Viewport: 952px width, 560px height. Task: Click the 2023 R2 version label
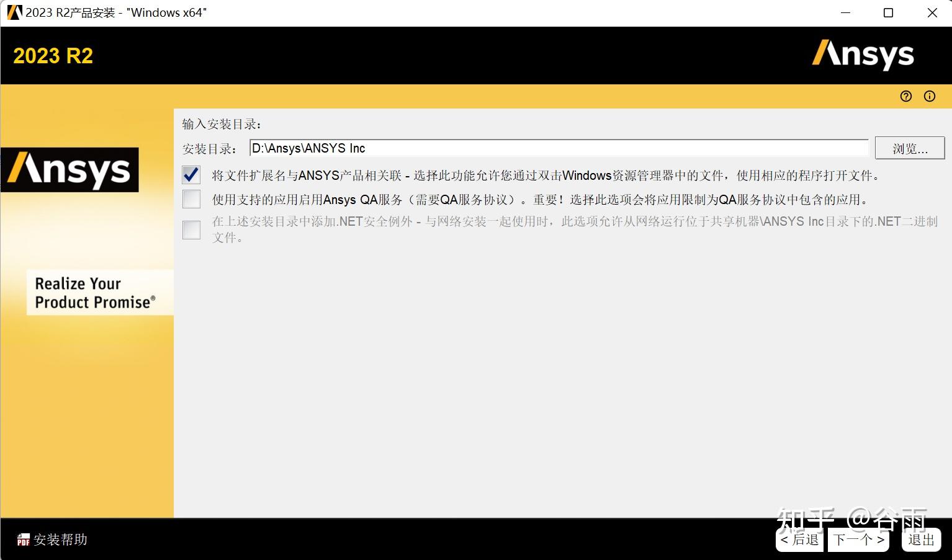pyautogui.click(x=53, y=56)
